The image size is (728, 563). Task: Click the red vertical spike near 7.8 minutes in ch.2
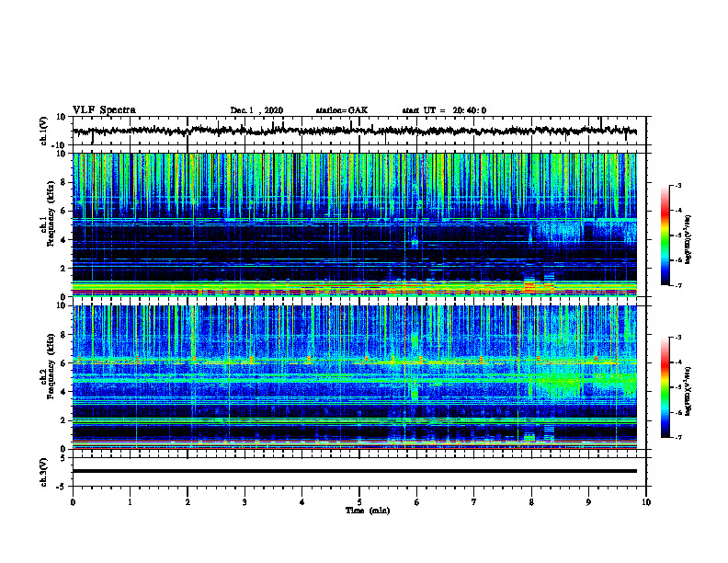tap(518, 377)
